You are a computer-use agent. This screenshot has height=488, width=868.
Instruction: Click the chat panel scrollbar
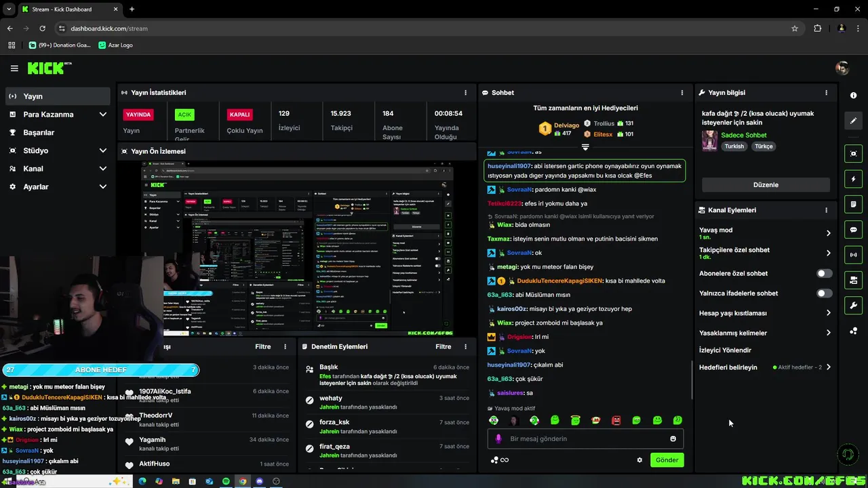tap(692, 380)
